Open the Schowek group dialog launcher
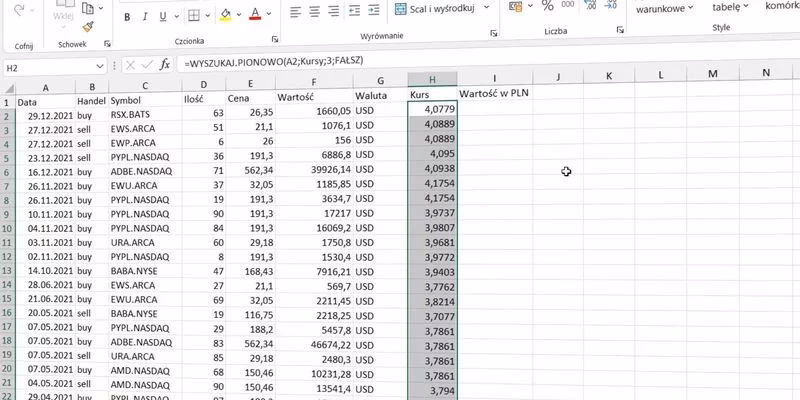The image size is (800, 400). pos(107,44)
